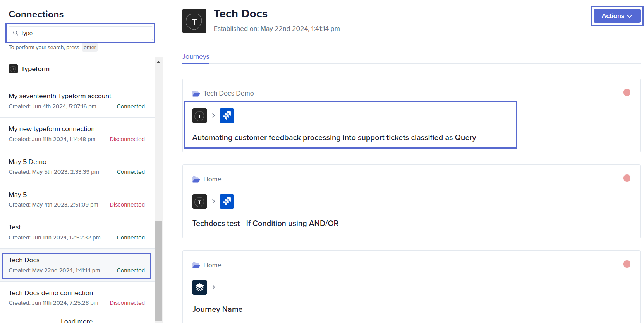Click the sidebar scrollbar up arrow
Image resolution: width=644 pixels, height=323 pixels.
click(158, 62)
